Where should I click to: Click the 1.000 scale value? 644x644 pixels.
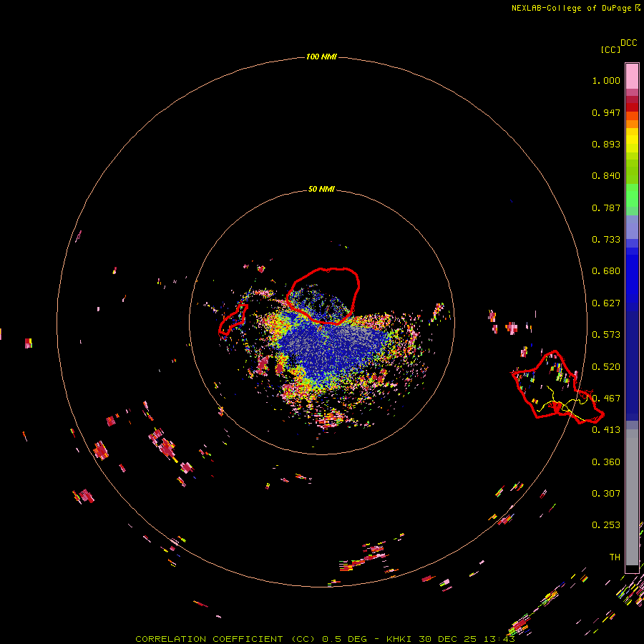[606, 80]
